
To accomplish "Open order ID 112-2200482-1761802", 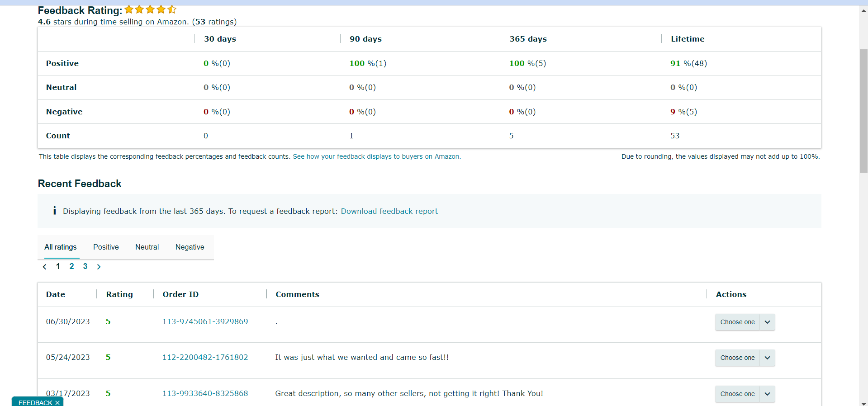I will 205,357.
